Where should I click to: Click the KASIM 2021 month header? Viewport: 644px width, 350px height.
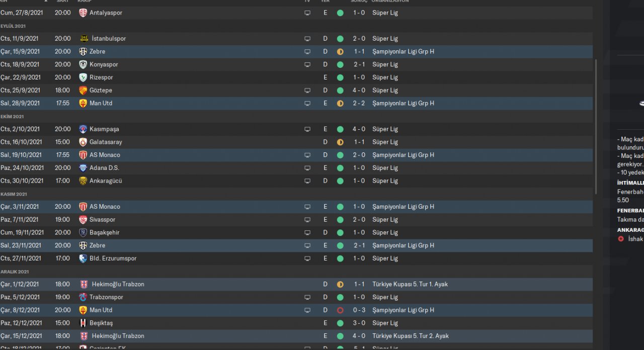tap(14, 194)
